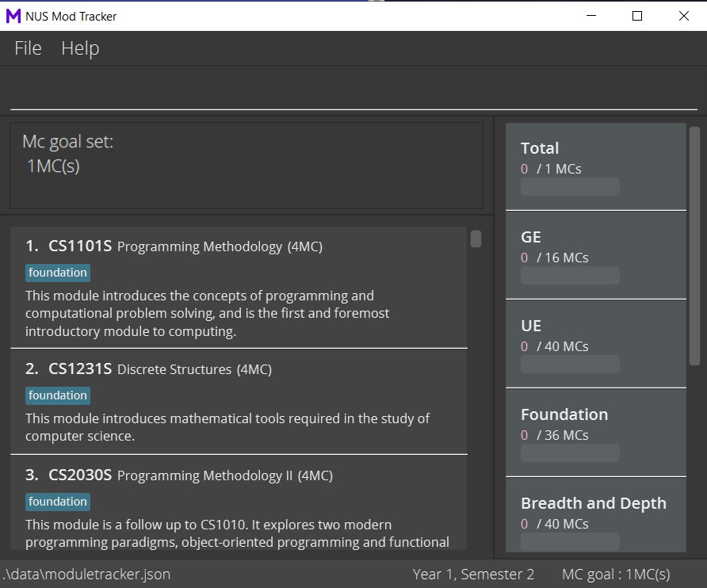The height and width of the screenshot is (588, 707).
Task: Click the CS2030S module description text
Action: [237, 533]
